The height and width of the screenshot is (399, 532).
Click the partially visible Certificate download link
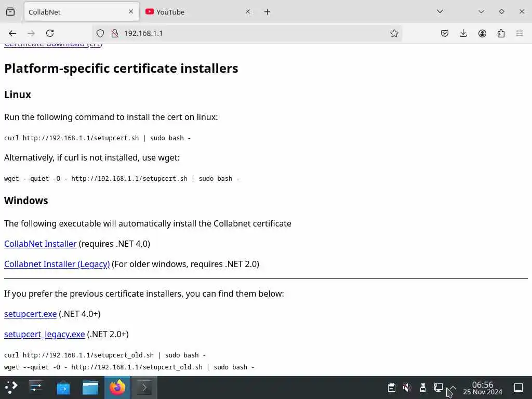tap(54, 45)
